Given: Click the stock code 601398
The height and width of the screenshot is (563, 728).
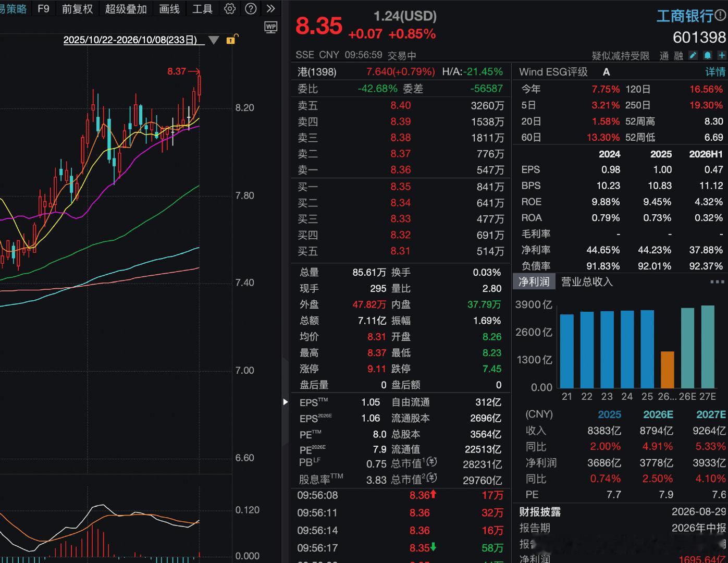Looking at the screenshot, I should (699, 38).
